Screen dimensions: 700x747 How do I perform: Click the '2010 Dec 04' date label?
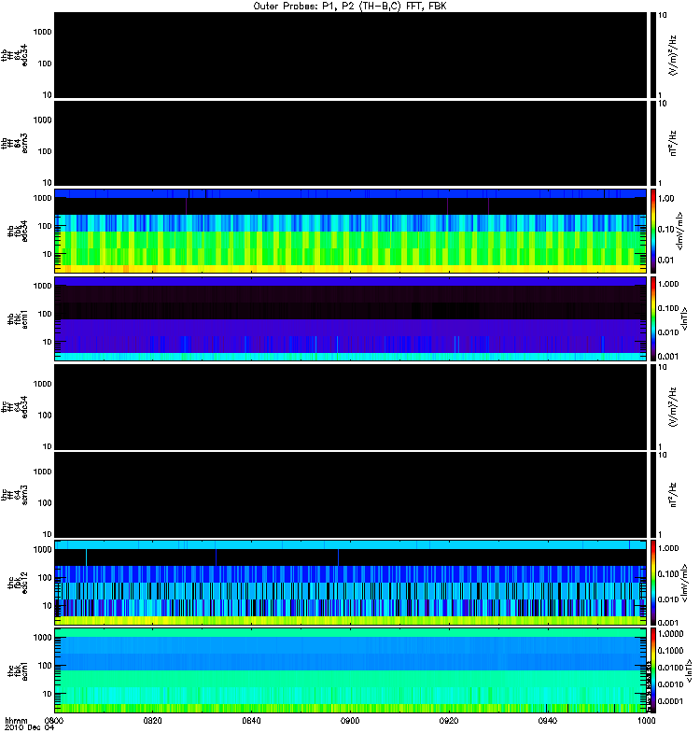[x=30, y=727]
